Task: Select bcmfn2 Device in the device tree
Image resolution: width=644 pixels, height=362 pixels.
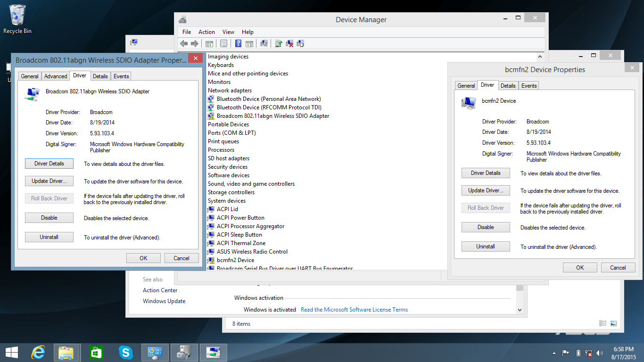Action: tap(235, 260)
